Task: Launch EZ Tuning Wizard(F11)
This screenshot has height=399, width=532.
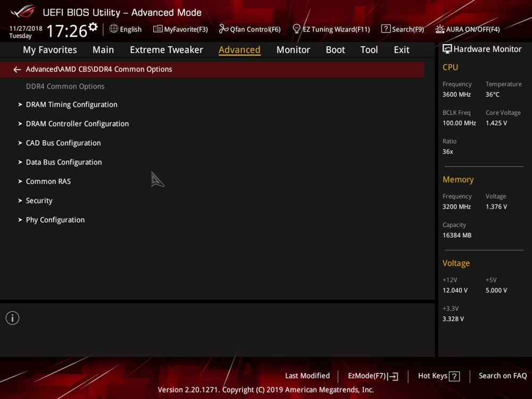Action: click(x=336, y=29)
